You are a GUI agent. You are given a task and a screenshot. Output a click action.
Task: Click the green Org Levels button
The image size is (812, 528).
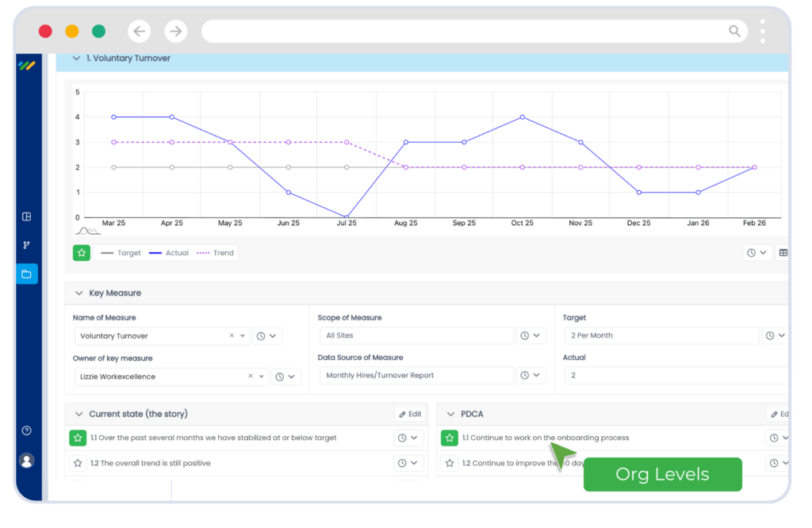click(662, 475)
